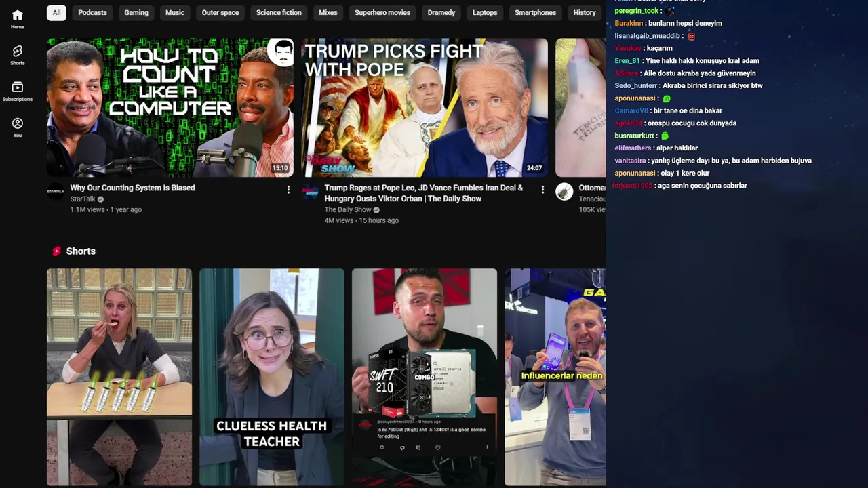Viewport: 868px width, 488px height.
Task: Play the Influencerlar neden Short
Action: click(x=555, y=377)
